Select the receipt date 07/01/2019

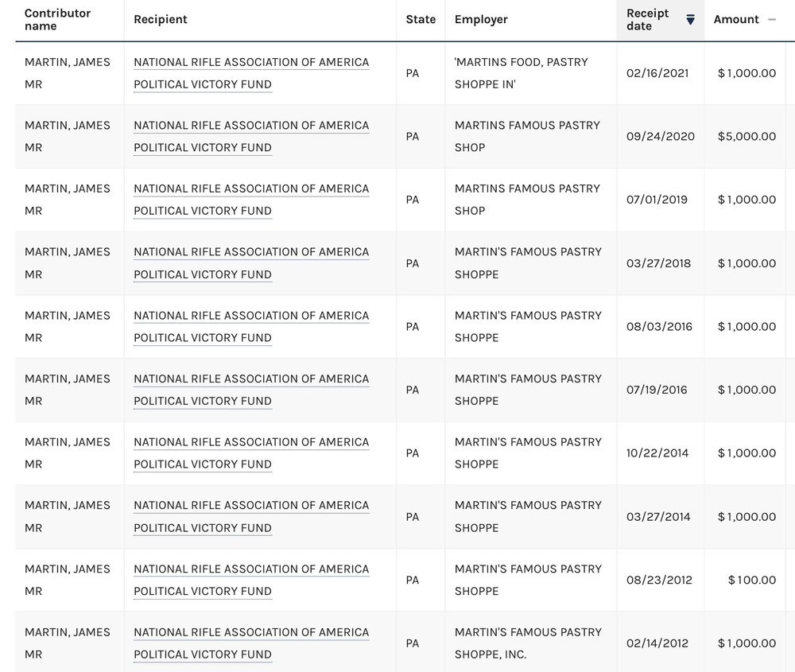[x=657, y=200]
